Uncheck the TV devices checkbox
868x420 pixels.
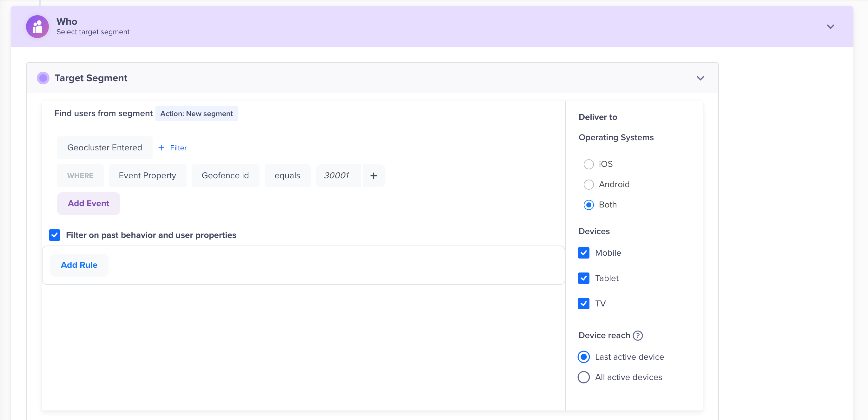(584, 304)
